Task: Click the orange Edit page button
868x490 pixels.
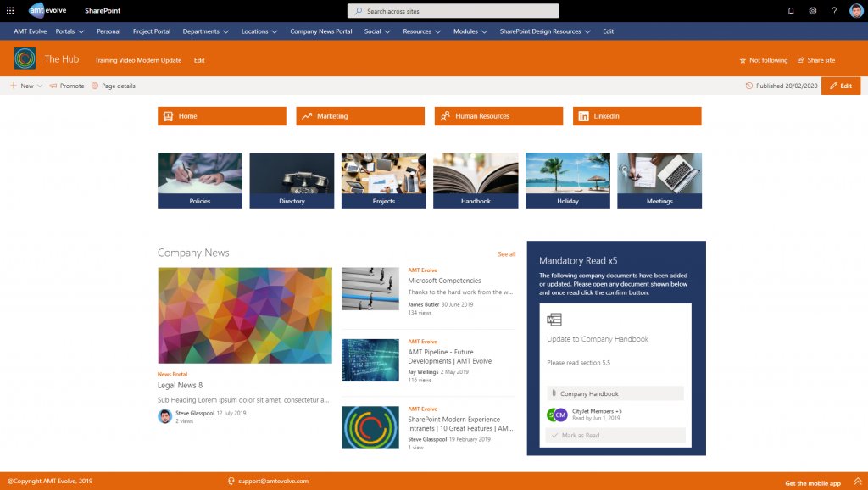Action: point(841,86)
